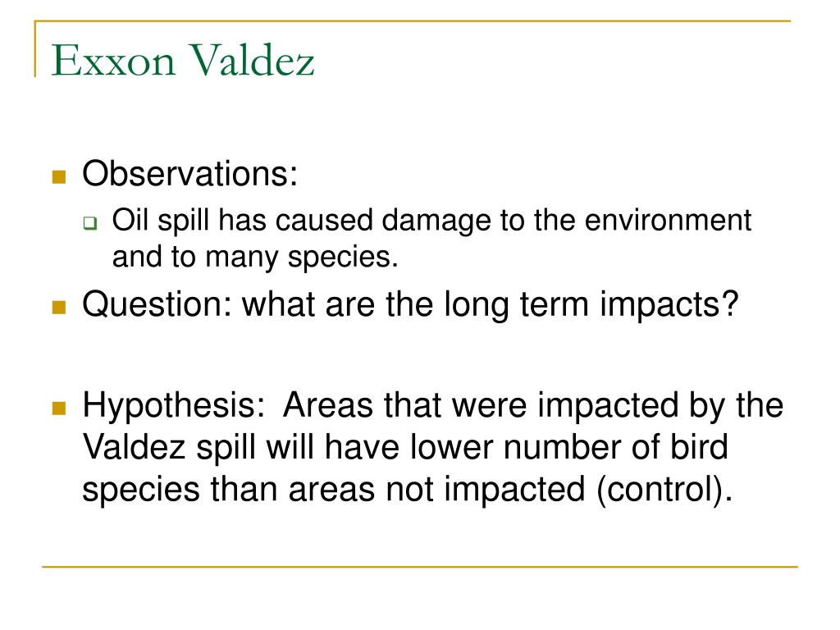Click the words 'bird' in the hypothesis
840x630 pixels.
(699, 447)
